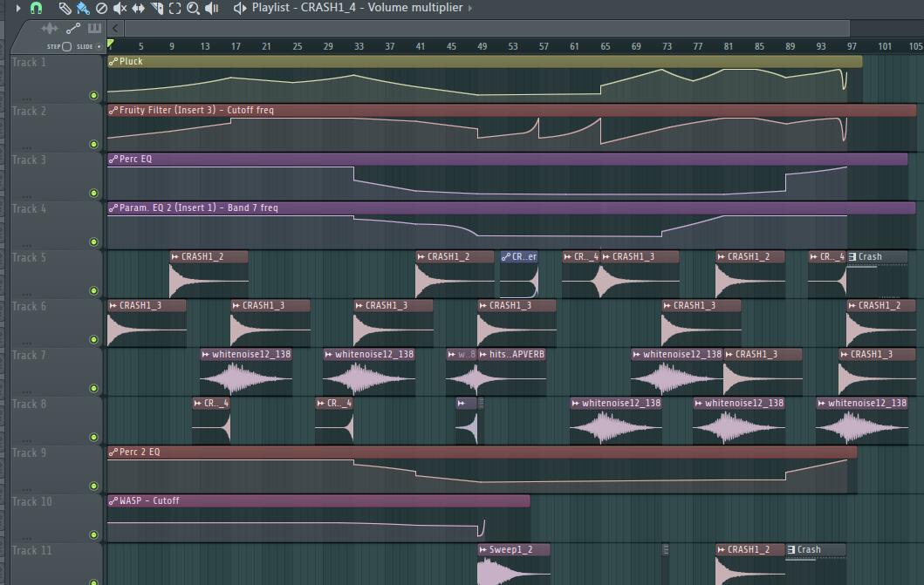
Task: Select the Paint brush tool
Action: (x=83, y=8)
